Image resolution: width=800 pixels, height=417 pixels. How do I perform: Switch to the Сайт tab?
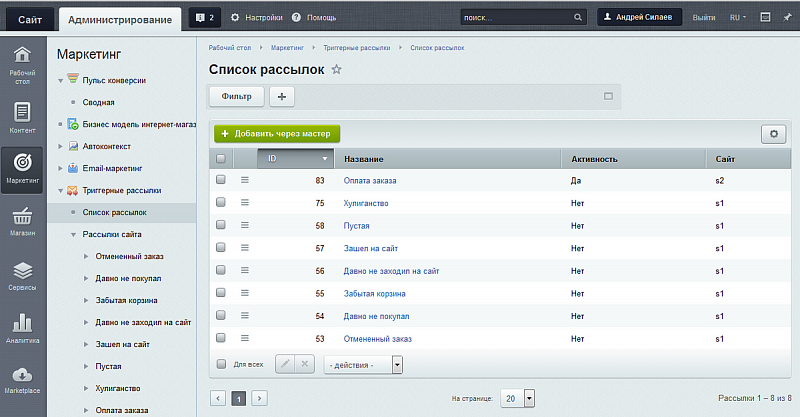[29, 17]
